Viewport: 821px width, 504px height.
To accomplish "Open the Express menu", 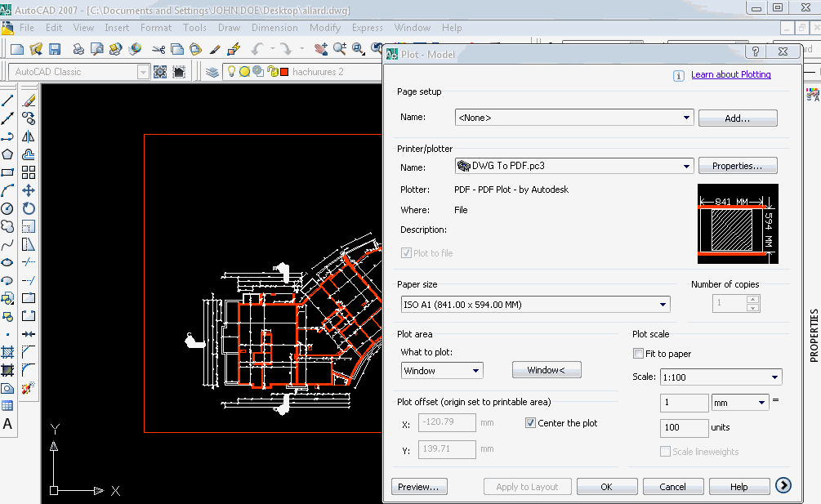I will point(367,28).
